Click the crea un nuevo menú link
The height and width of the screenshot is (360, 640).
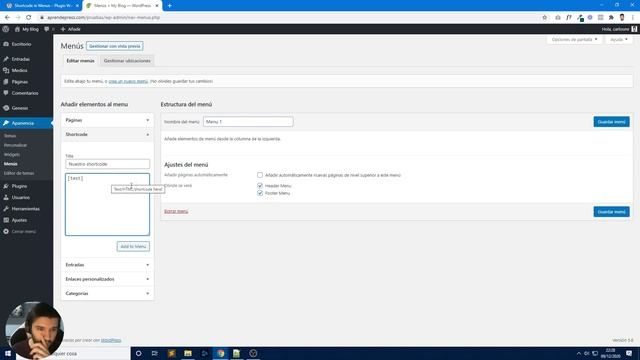coord(128,81)
